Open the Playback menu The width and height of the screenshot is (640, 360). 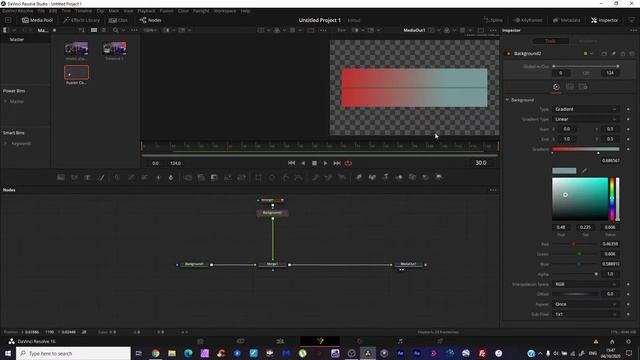coord(146,11)
